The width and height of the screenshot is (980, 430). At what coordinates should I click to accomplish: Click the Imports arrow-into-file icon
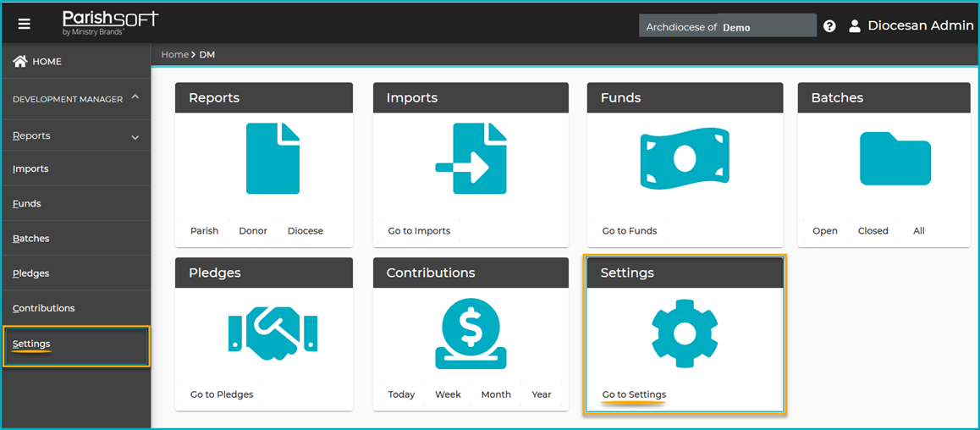point(471,158)
